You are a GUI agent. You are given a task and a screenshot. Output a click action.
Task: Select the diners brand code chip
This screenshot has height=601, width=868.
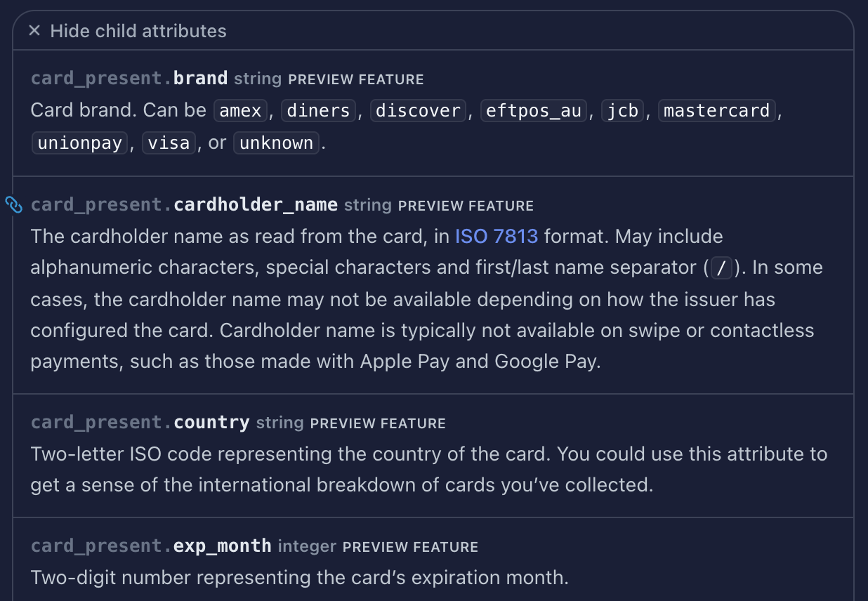click(x=317, y=110)
